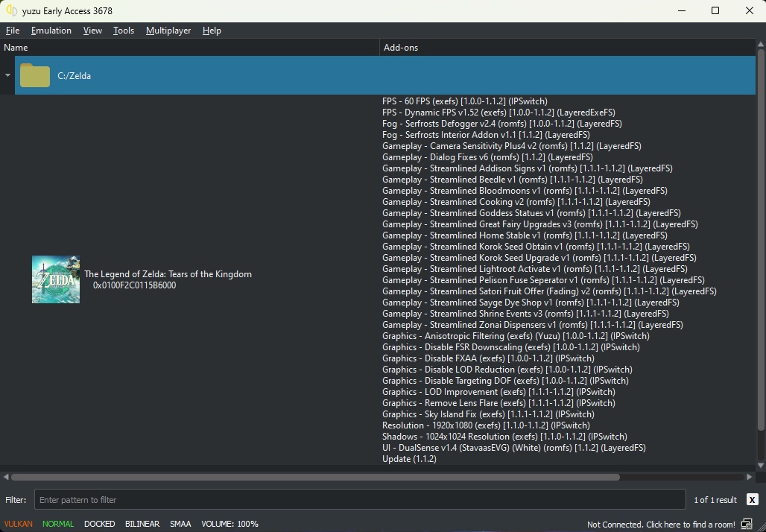Select the C:/Zelda folder icon

(35, 76)
